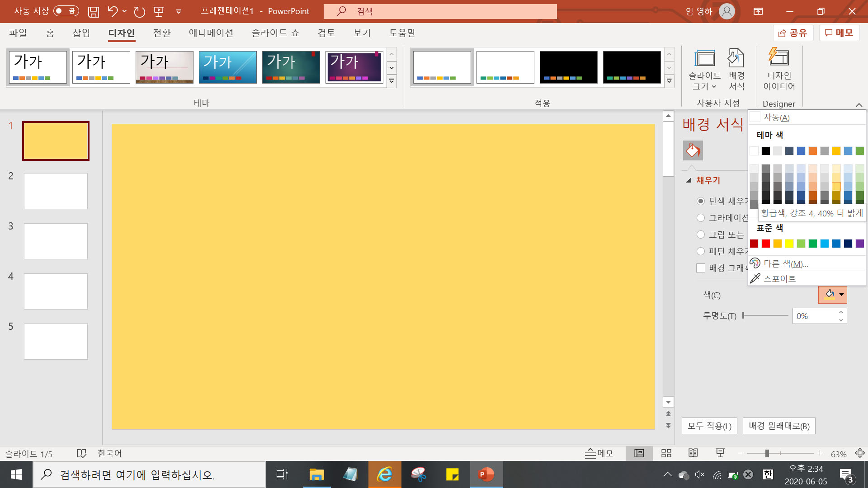The height and width of the screenshot is (488, 868).
Task: Click the Save icon in title bar
Action: pyautogui.click(x=94, y=11)
